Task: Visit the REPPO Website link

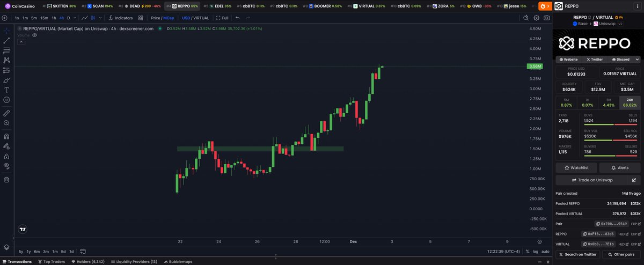Action: click(x=569, y=60)
